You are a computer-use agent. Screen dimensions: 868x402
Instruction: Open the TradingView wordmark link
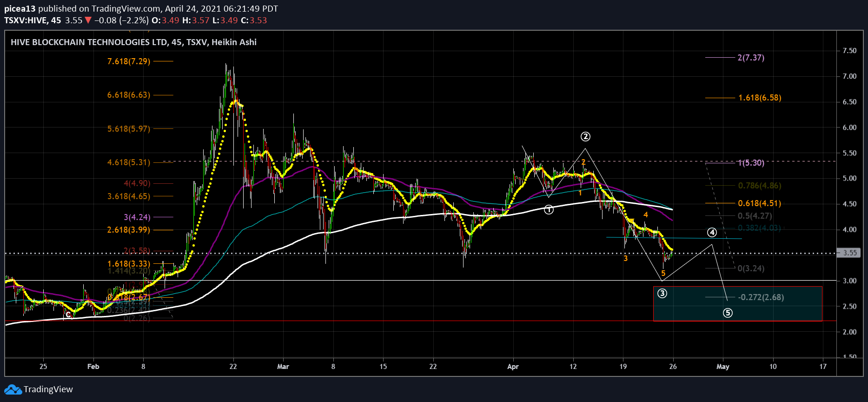pyautogui.click(x=48, y=389)
